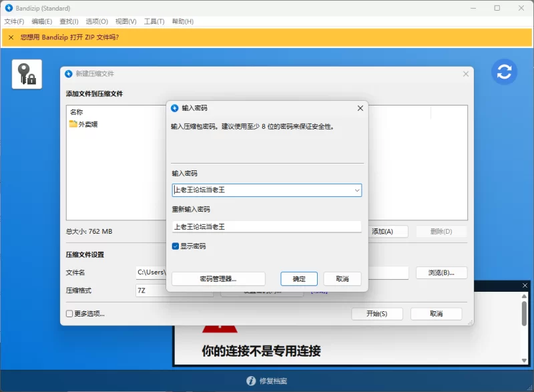Click the key and lock password icon
The height and width of the screenshot is (392, 534).
(x=27, y=74)
